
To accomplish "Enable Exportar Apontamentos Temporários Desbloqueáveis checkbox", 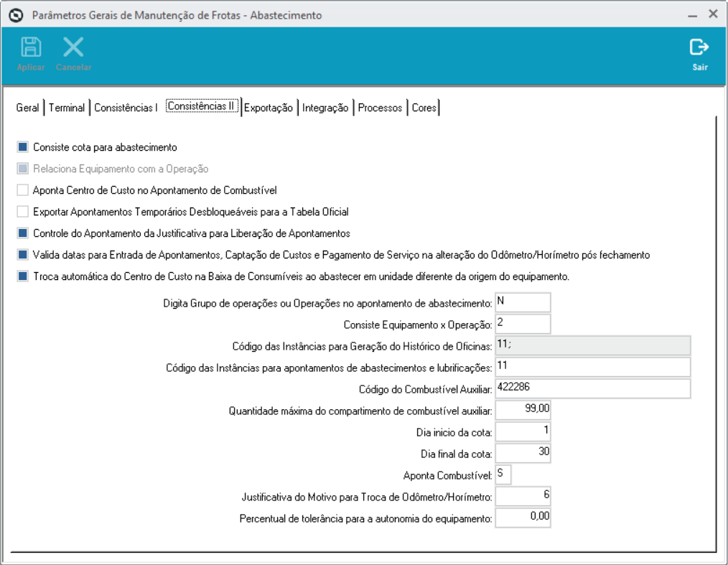I will [x=23, y=212].
